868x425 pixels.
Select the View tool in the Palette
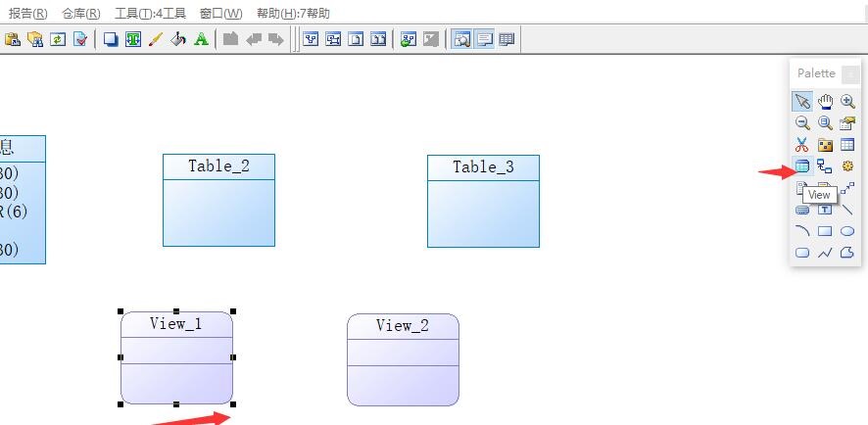coord(802,166)
